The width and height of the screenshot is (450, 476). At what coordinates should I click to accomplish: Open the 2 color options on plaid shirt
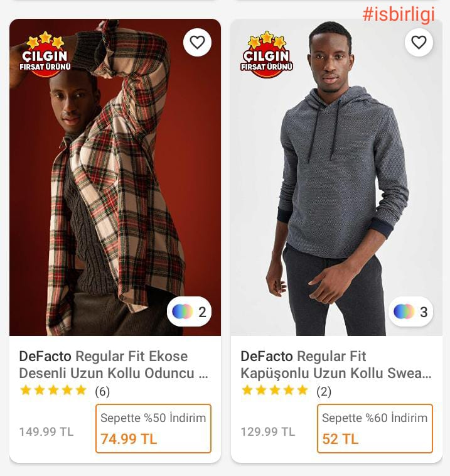[x=190, y=311]
